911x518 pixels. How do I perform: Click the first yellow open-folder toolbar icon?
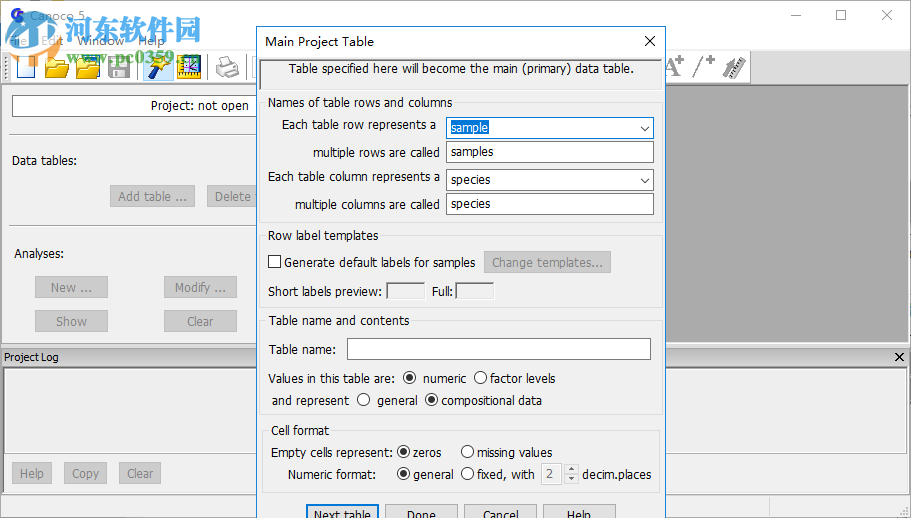57,67
